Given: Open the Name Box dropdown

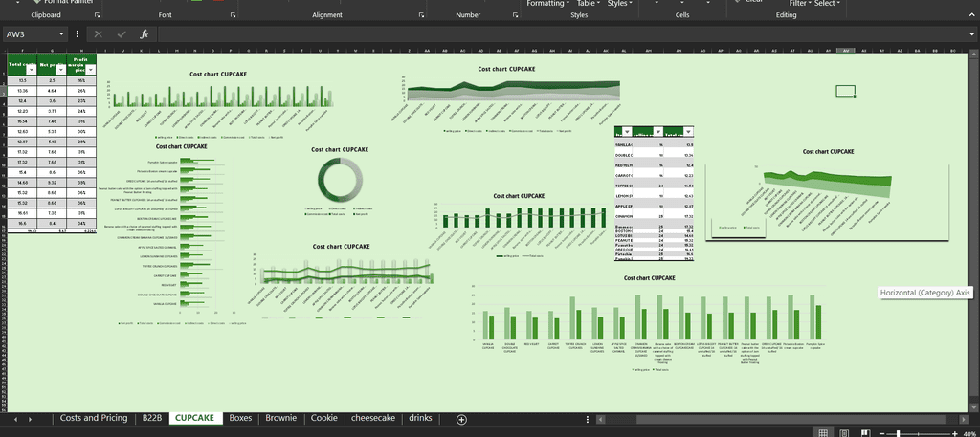Looking at the screenshot, I should 61,34.
